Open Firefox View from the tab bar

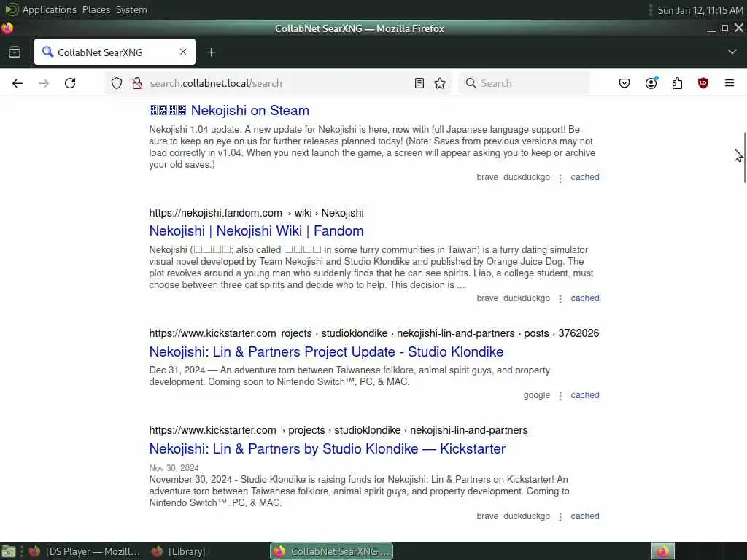15,52
